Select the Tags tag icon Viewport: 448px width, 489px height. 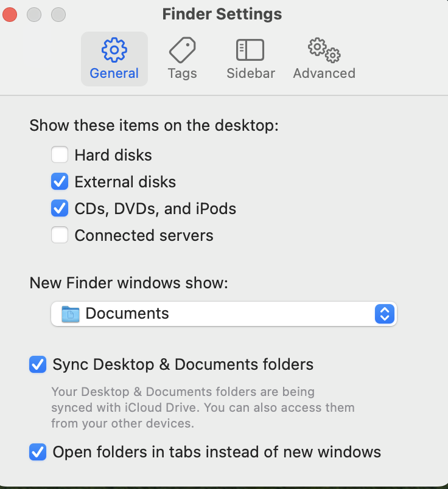click(183, 50)
